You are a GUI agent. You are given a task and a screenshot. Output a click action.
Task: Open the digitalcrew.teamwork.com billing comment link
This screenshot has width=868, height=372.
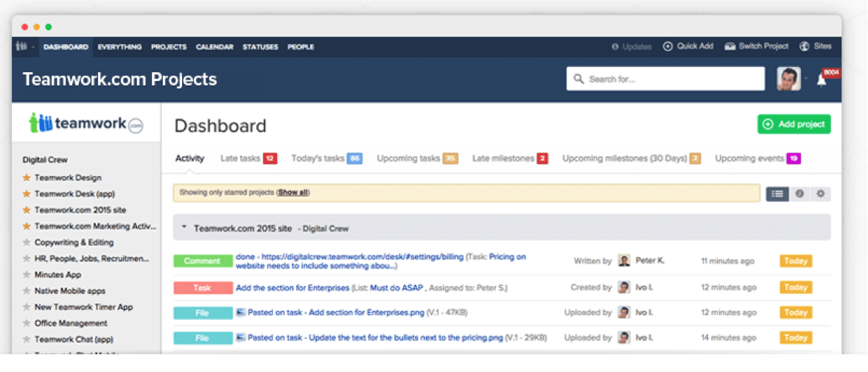(x=349, y=257)
